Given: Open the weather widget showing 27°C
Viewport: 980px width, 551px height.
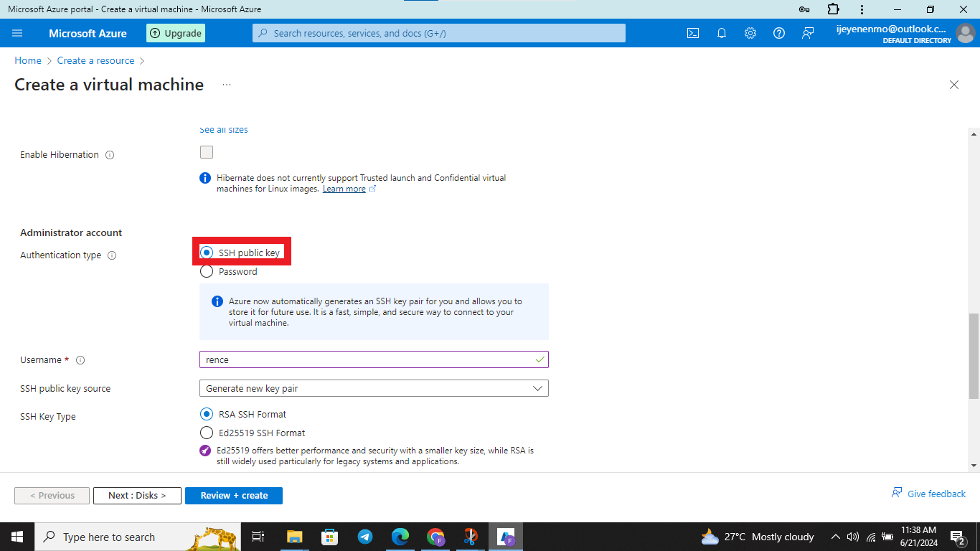Looking at the screenshot, I should 758,537.
